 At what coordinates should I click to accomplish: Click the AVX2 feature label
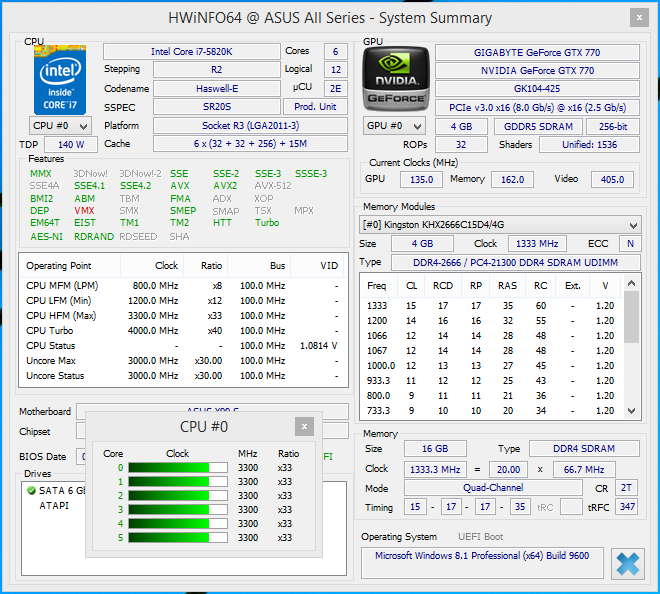coord(225,186)
